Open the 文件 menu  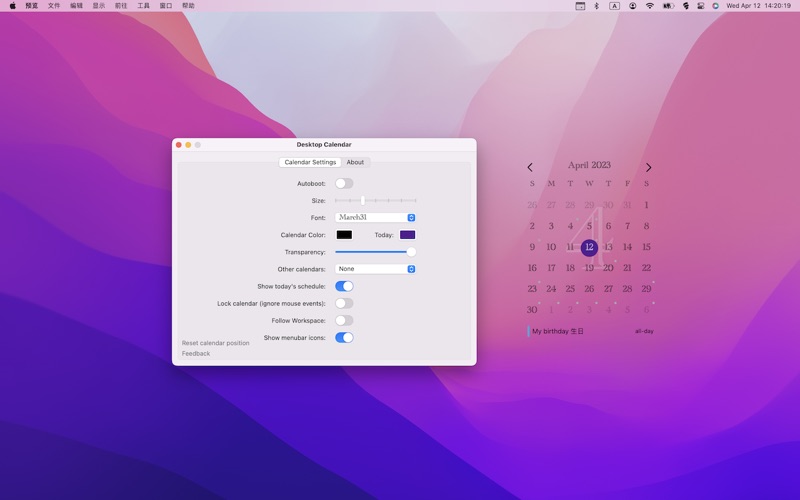[x=54, y=6]
